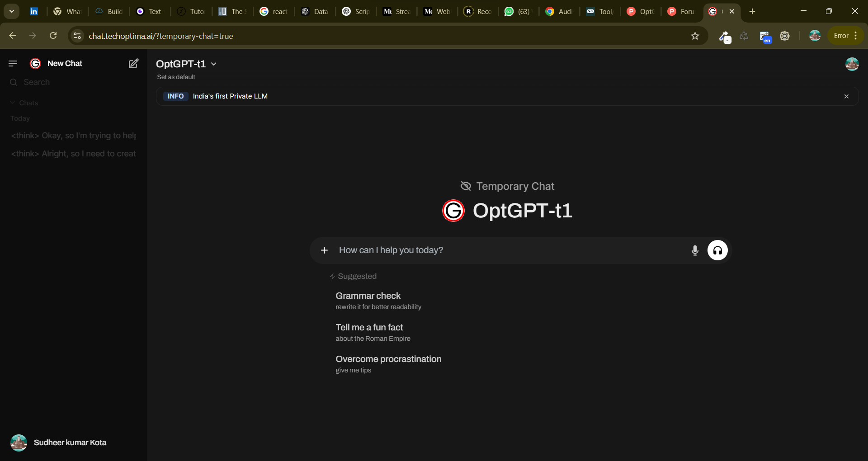
Task: Click the plus icon to attach to the message
Action: tap(324, 250)
